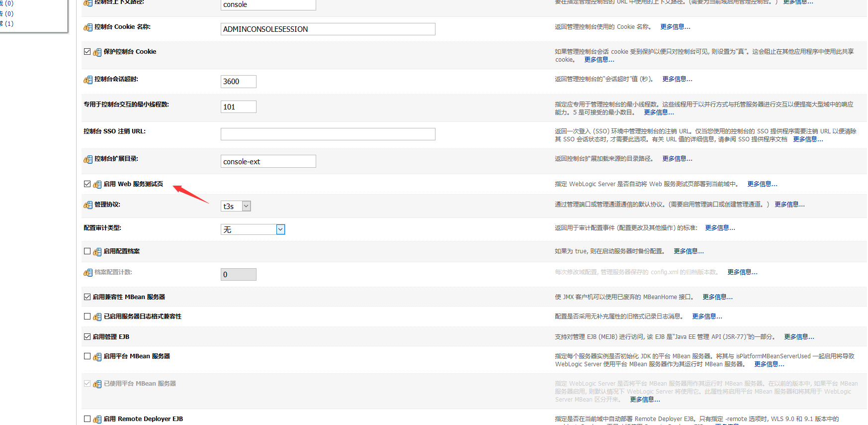
Task: Toggle the 启用兼容性 MBean 服务器 checkbox
Action: click(x=87, y=297)
